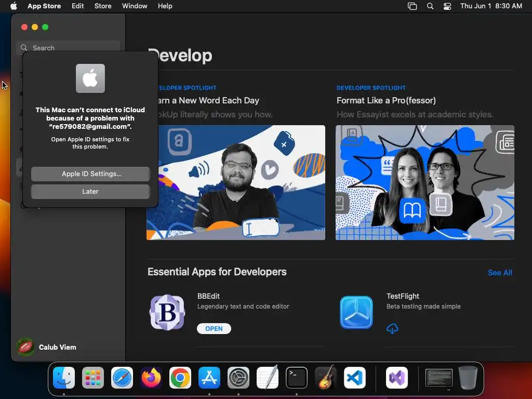This screenshot has width=532, height=399.
Task: Click the App Store search field
Action: (x=68, y=48)
